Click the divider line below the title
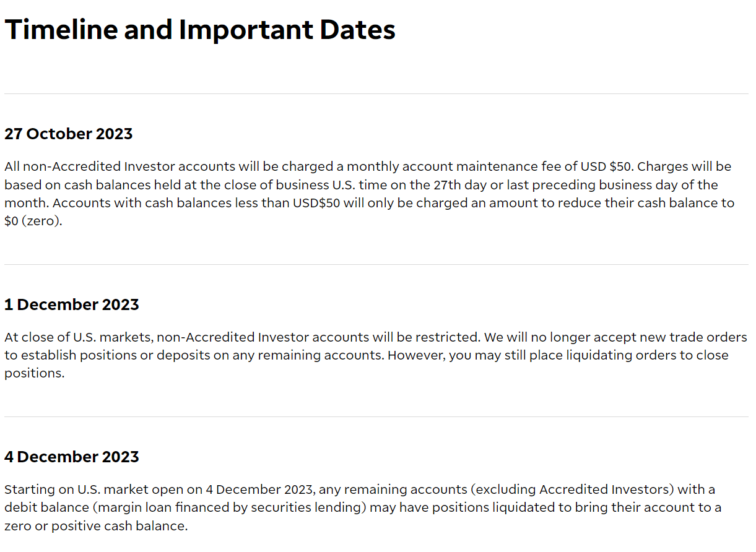This screenshot has height=552, width=756. [376, 94]
